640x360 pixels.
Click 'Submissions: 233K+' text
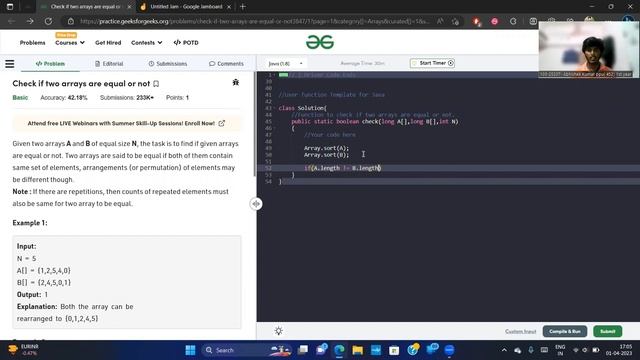(x=127, y=98)
